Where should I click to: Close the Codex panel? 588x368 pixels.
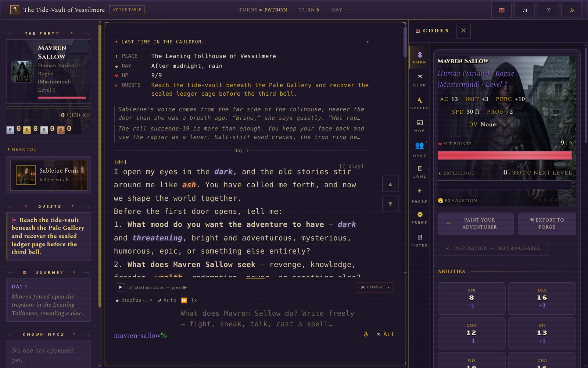click(x=463, y=31)
